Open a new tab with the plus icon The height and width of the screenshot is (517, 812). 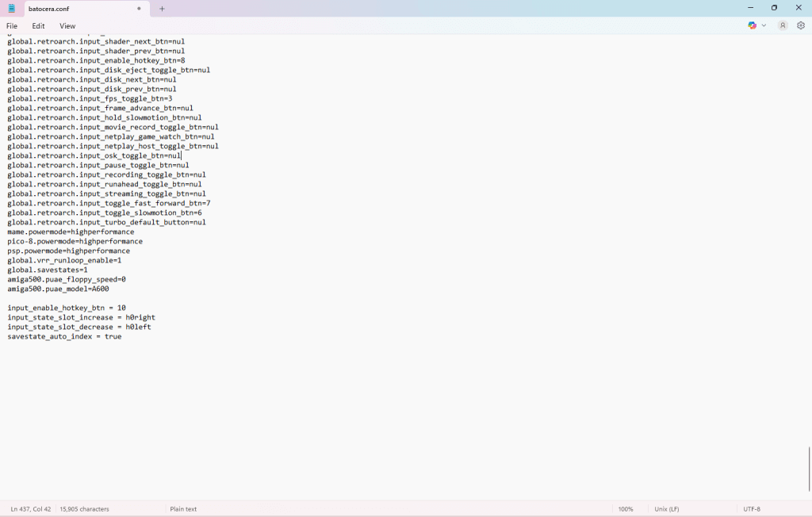[162, 9]
